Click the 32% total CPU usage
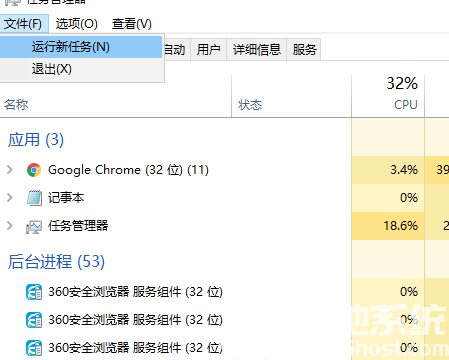The width and height of the screenshot is (449, 360). tap(402, 83)
